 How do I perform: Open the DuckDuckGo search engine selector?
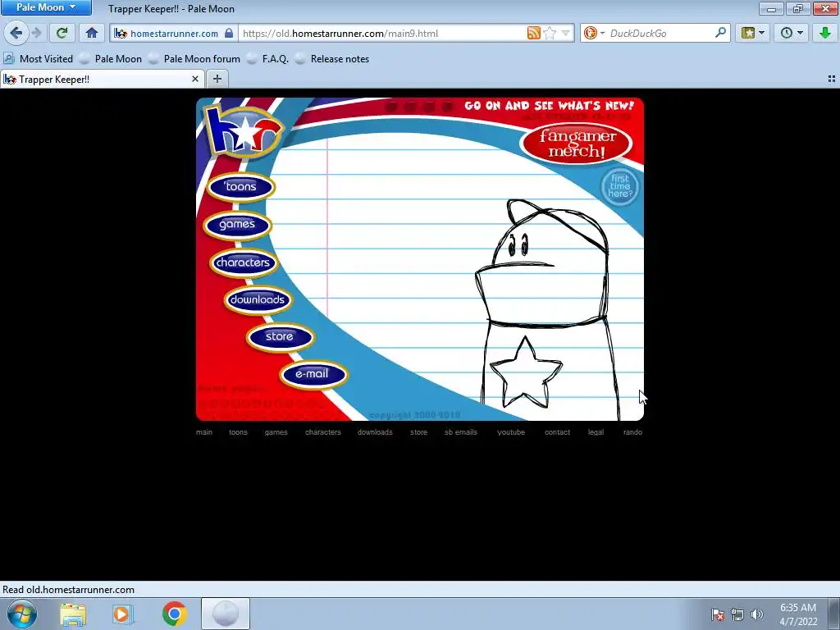[594, 33]
